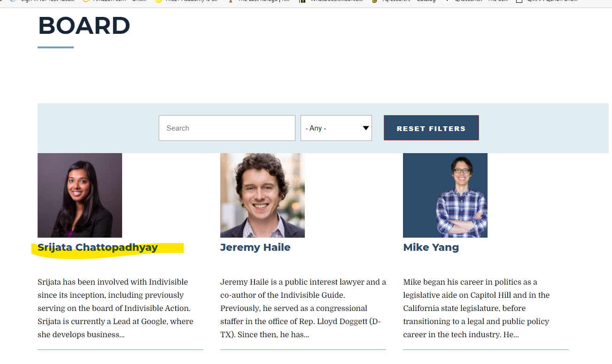Viewport: 612px width, 364px height.
Task: Click the BOARD page heading
Action: point(84,25)
